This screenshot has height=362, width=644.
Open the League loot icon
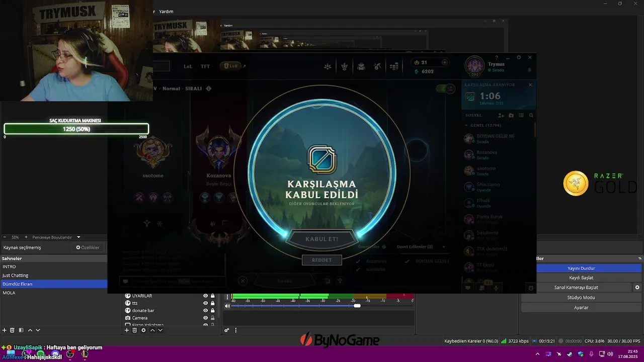(x=361, y=66)
